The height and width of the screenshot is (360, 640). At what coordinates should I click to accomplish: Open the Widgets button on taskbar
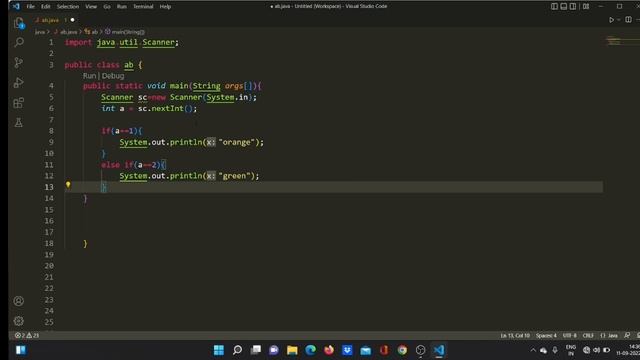pos(21,350)
